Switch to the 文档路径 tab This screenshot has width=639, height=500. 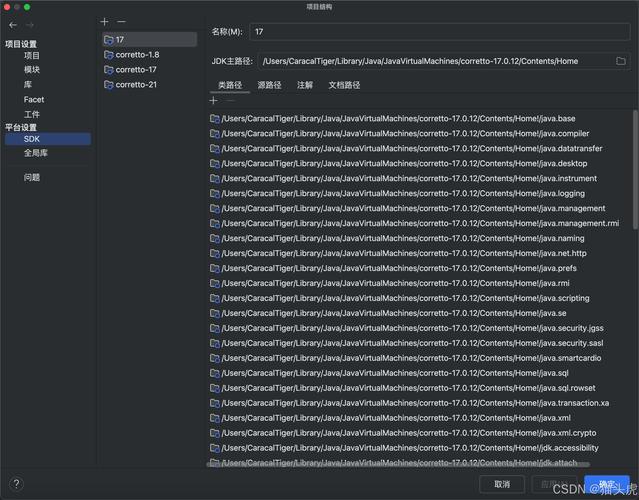coord(344,86)
